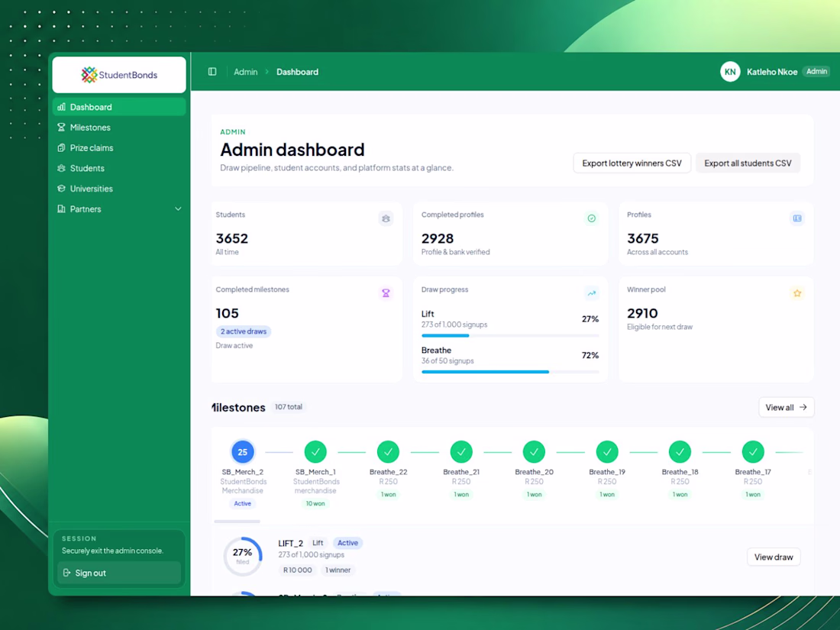Open Universities in the sidebar
Viewport: 840px width, 630px height.
119,189
